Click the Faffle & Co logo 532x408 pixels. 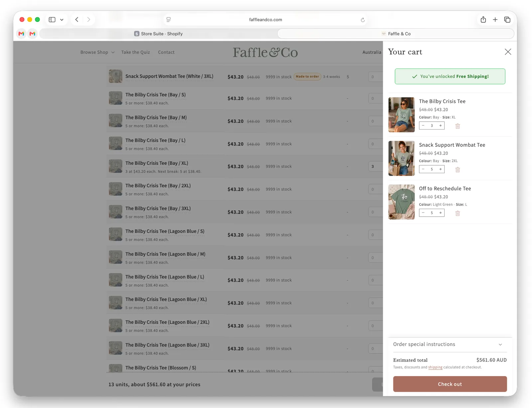[265, 52]
